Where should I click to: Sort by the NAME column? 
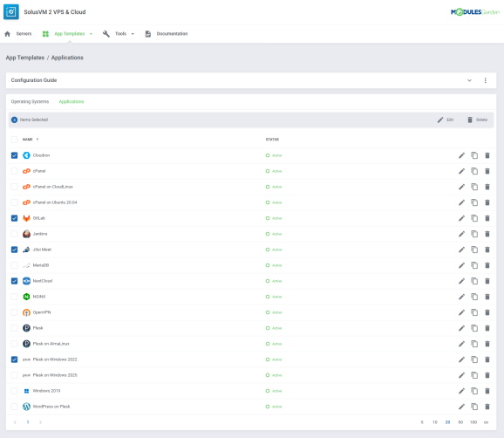click(31, 140)
